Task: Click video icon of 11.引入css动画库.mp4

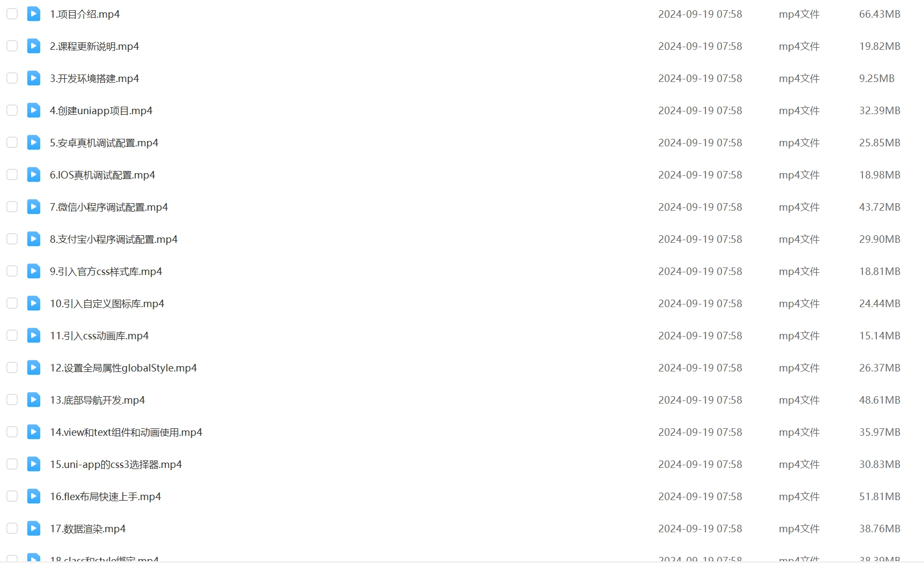Action: click(x=34, y=336)
